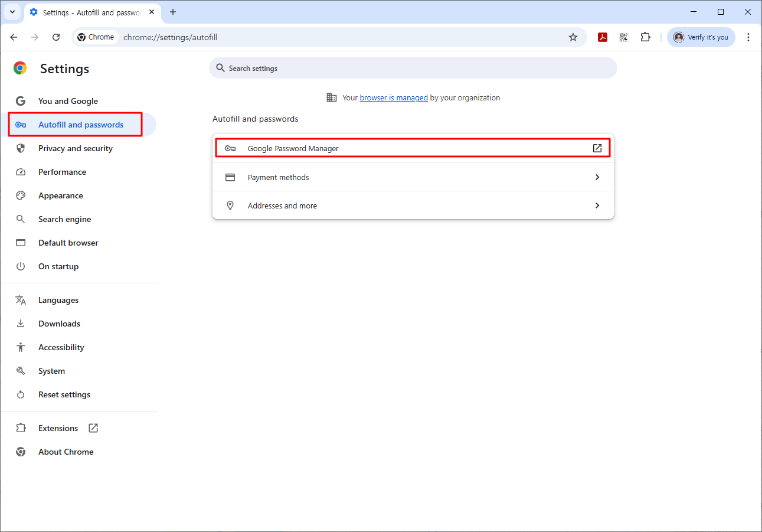Click the Password Manager external-link icon
The width and height of the screenshot is (762, 532).
(597, 148)
